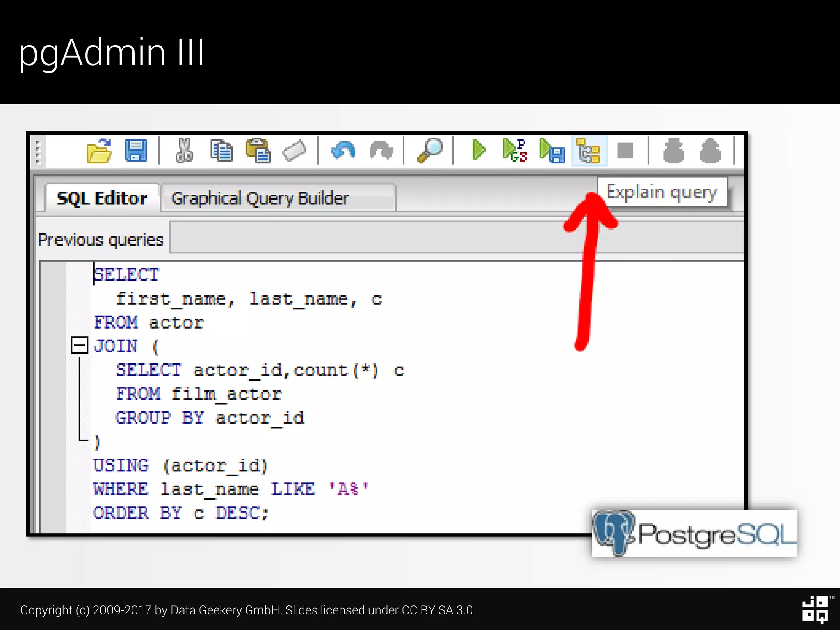
Task: Click the Cut scissors icon
Action: pyautogui.click(x=184, y=151)
